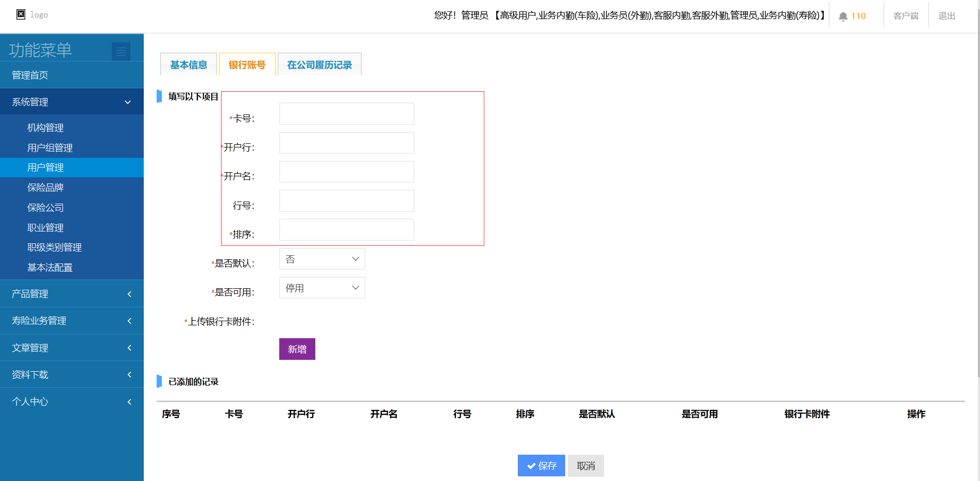Click the logo image in header
980x481 pixels.
pyautogui.click(x=21, y=14)
